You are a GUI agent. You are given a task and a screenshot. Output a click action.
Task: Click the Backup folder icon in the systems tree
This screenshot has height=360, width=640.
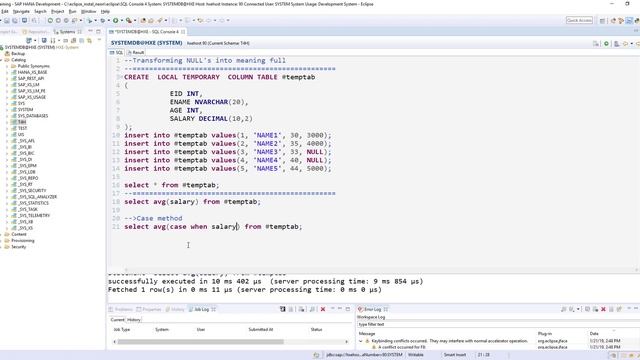pos(7,53)
